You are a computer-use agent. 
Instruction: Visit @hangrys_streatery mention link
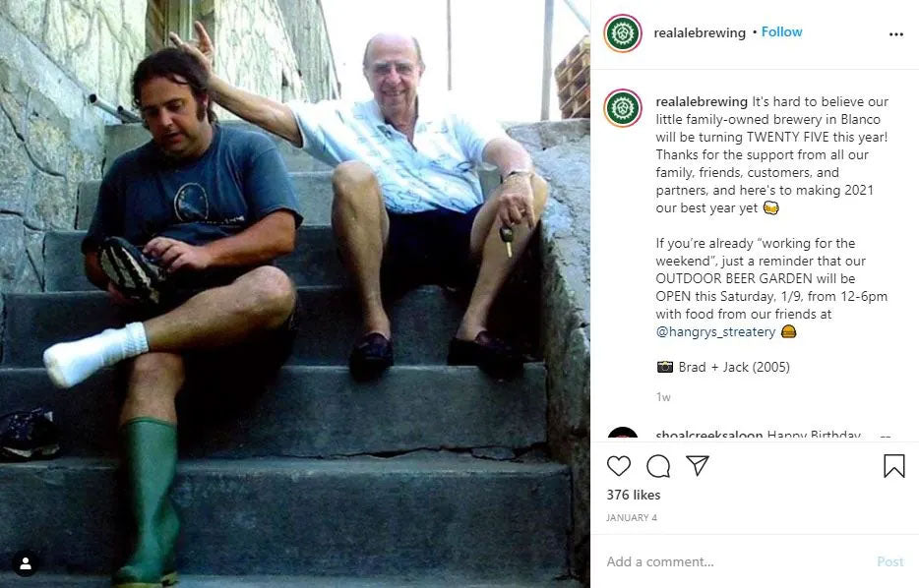pyautogui.click(x=715, y=331)
